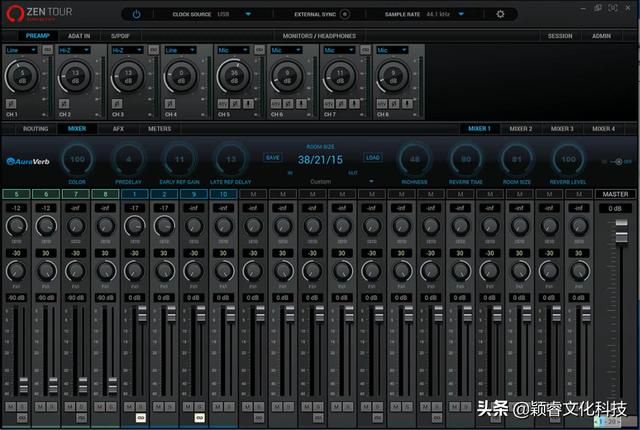Image resolution: width=640 pixels, height=430 pixels.
Task: Open CH 3 input type dropdown
Action: tap(127, 50)
